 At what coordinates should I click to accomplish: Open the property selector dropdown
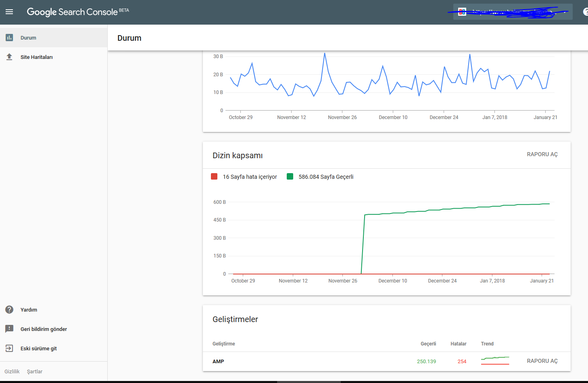pyautogui.click(x=512, y=12)
